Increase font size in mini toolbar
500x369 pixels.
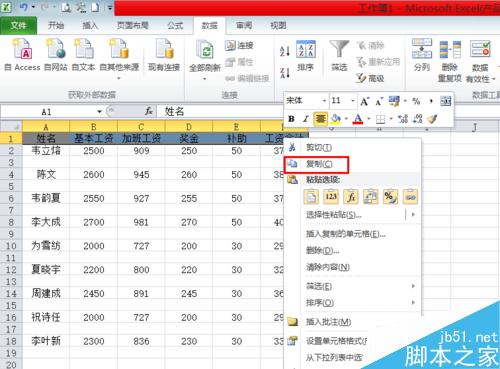(x=365, y=101)
